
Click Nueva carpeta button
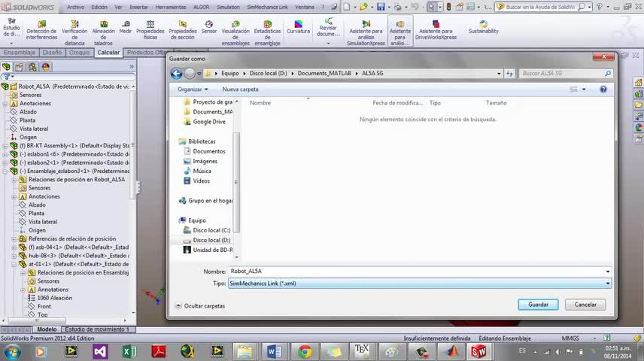tap(240, 89)
